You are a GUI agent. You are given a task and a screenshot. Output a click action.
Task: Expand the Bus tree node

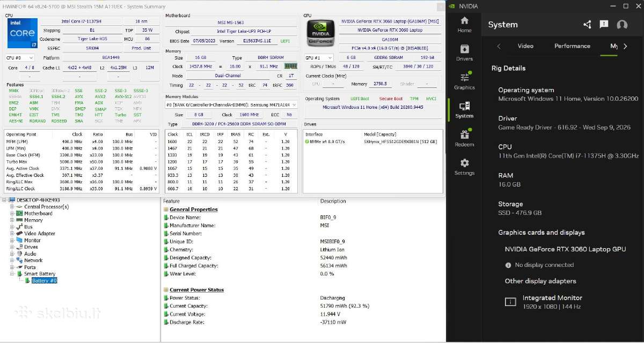(x=12, y=227)
